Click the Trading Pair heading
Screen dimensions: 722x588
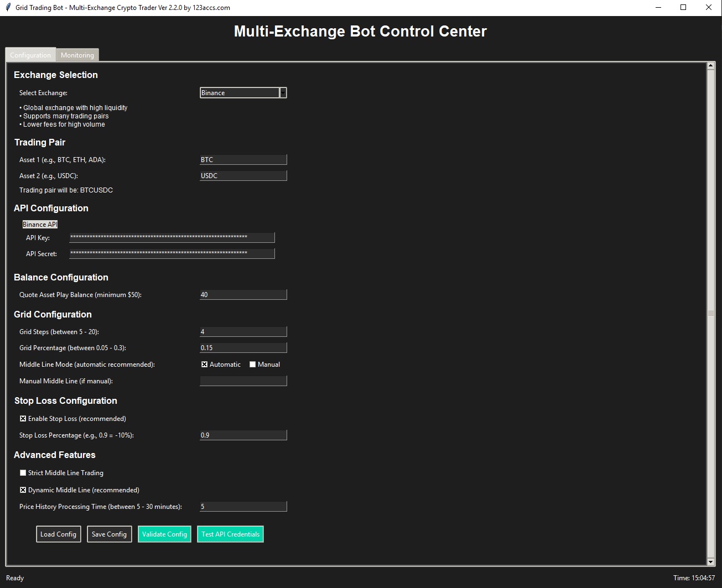tap(40, 143)
